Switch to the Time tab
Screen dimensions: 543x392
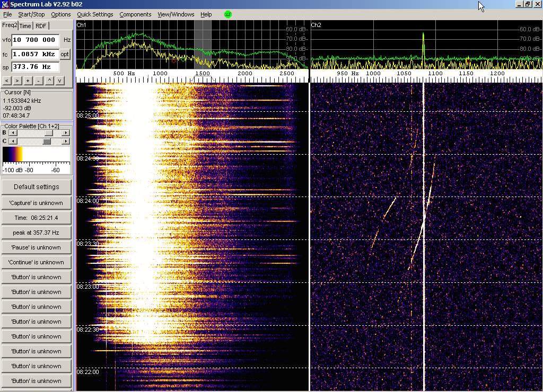tap(25, 26)
